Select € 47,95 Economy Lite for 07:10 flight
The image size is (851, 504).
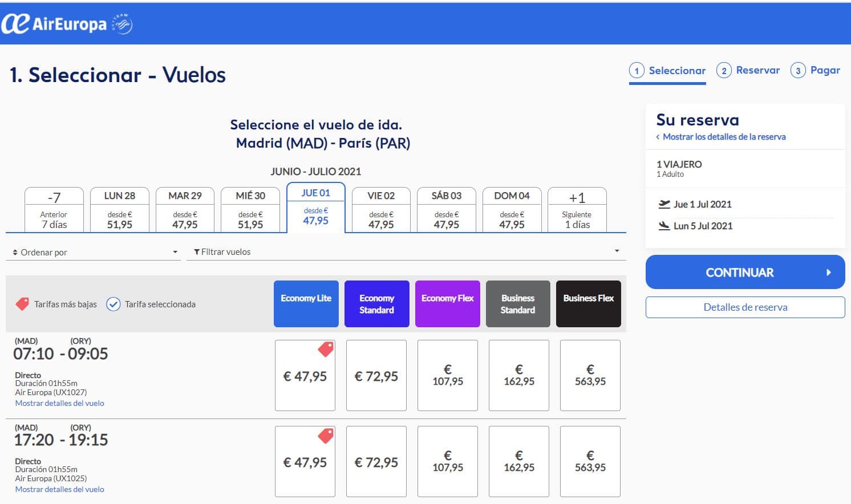coord(305,376)
